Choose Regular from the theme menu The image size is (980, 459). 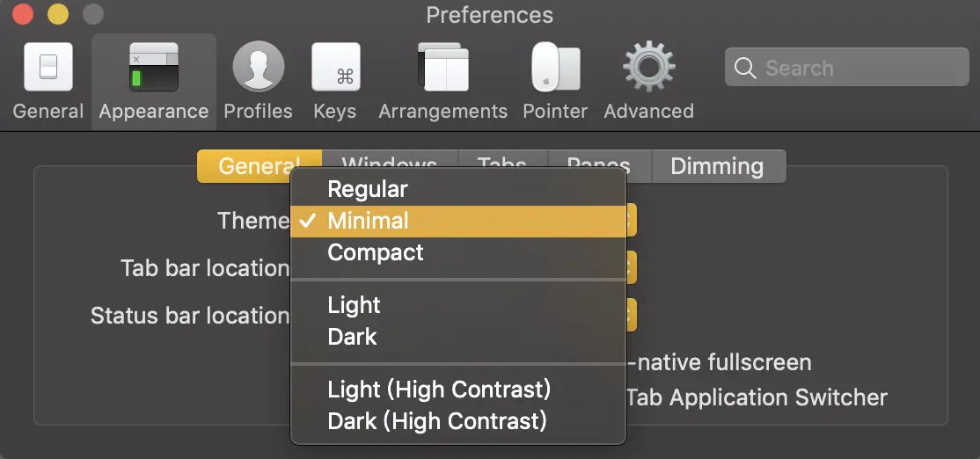368,189
